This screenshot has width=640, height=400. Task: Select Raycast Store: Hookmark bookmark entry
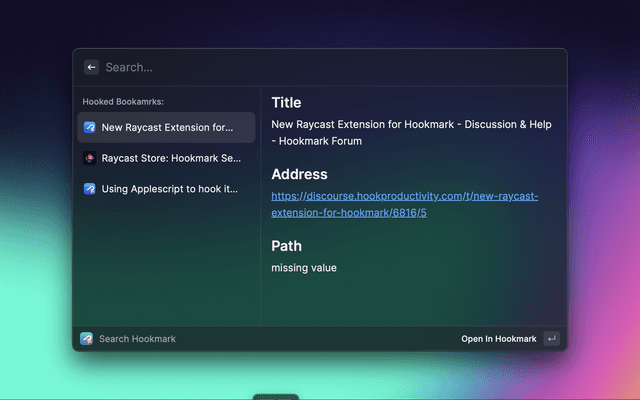(171, 158)
